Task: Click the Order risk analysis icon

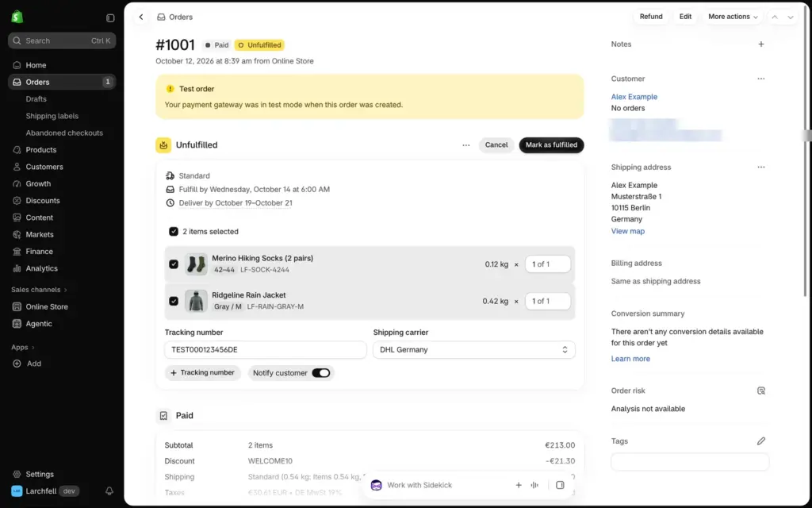Action: point(760,391)
